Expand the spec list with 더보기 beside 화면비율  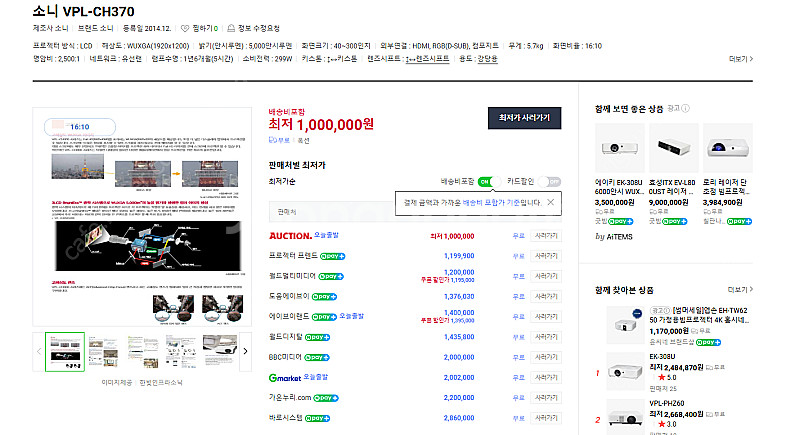click(x=741, y=59)
